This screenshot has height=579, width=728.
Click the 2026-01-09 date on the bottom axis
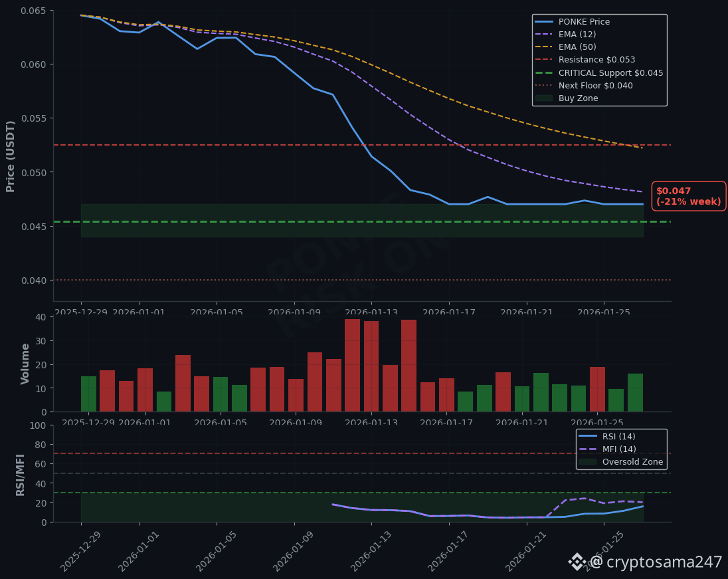(x=293, y=552)
